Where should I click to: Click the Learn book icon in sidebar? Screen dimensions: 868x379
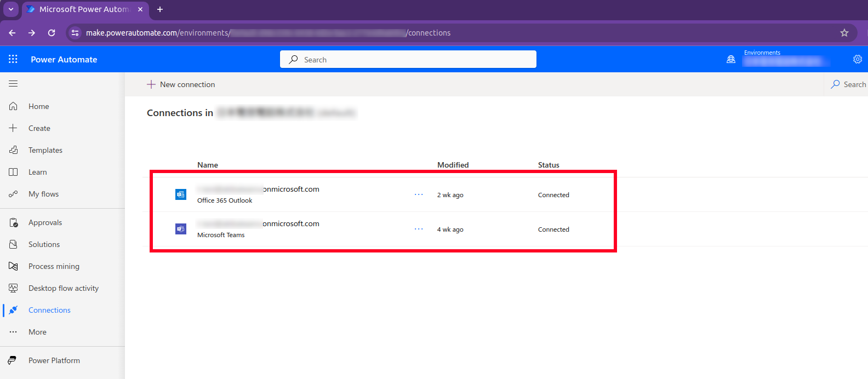[13, 172]
